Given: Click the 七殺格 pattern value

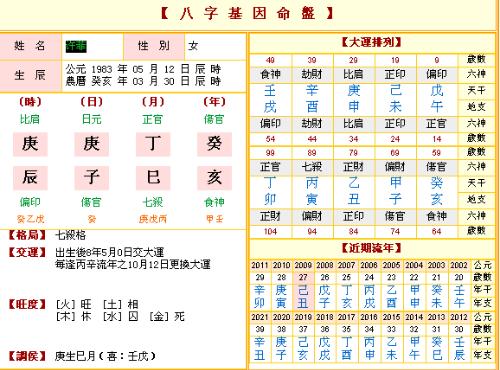Looking at the screenshot, I should [71, 235].
